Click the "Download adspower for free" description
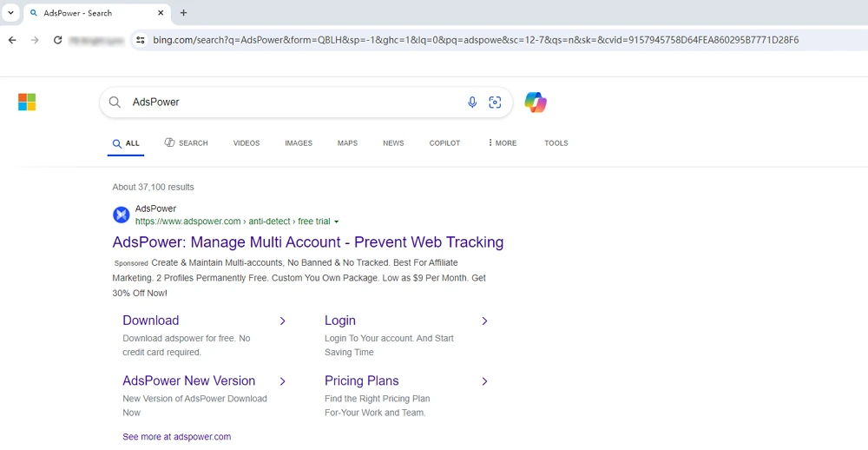The width and height of the screenshot is (868, 450). pos(187,345)
